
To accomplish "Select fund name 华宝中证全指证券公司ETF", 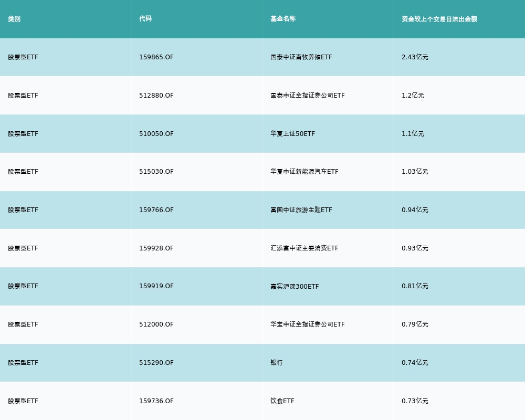I will [x=307, y=324].
